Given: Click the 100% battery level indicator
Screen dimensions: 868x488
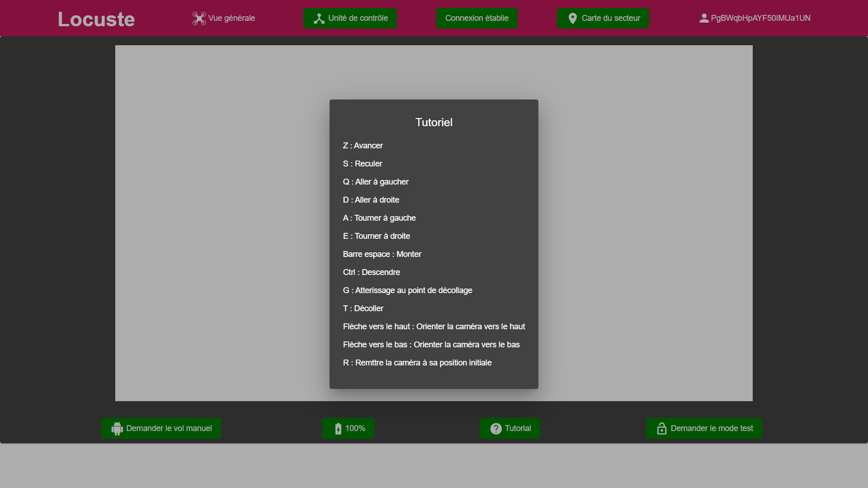Looking at the screenshot, I should pyautogui.click(x=349, y=428).
